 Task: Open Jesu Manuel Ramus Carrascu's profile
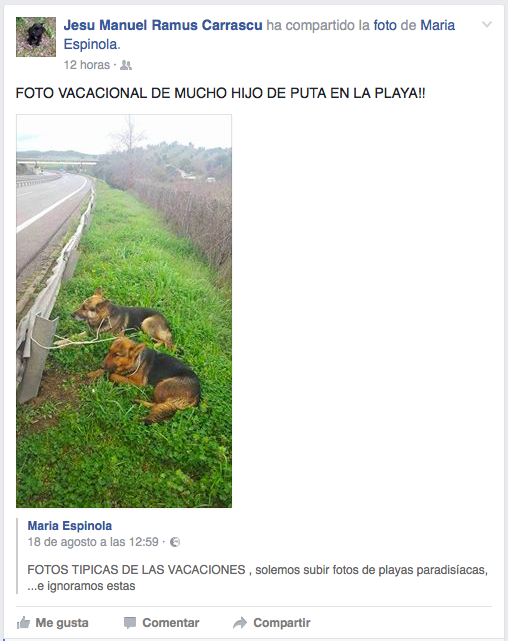pyautogui.click(x=163, y=25)
